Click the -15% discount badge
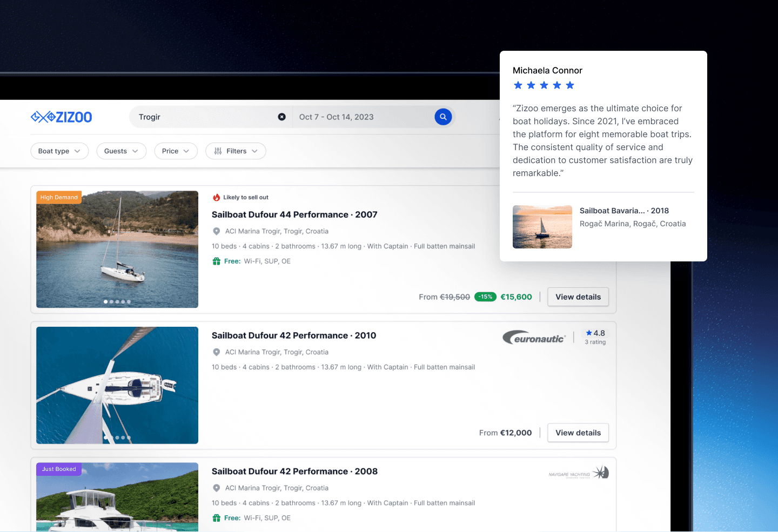The height and width of the screenshot is (532, 778). pos(485,297)
